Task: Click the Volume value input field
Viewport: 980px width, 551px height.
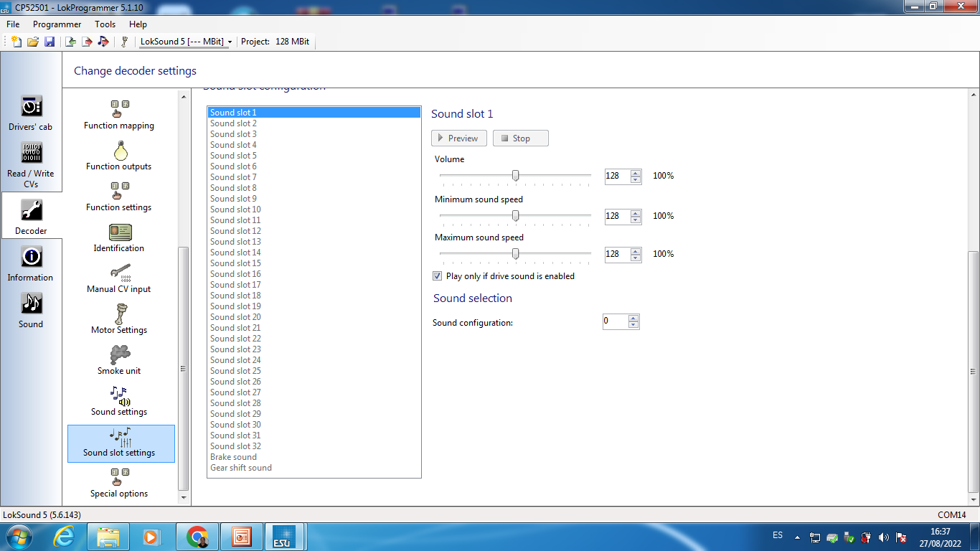Action: [617, 176]
